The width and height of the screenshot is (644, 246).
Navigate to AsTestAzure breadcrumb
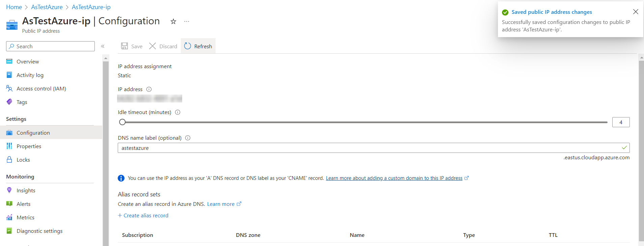point(47,7)
